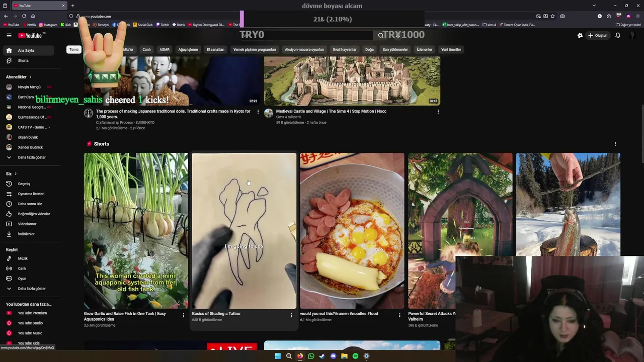
Task: Open the YouTube hamburger guide menu
Action: [9, 35]
